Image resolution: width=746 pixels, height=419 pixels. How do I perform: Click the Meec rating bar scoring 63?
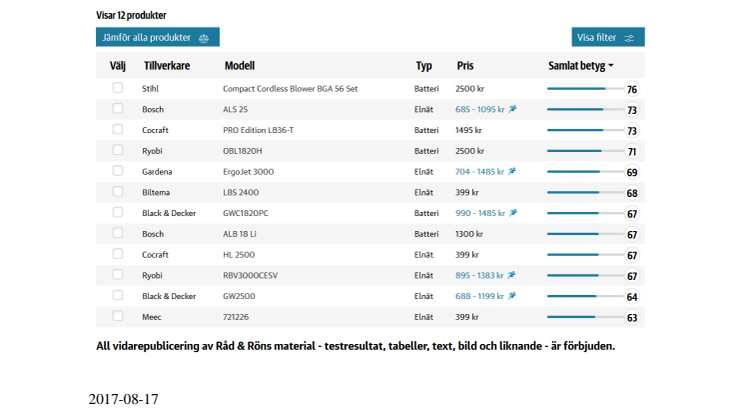tap(585, 317)
